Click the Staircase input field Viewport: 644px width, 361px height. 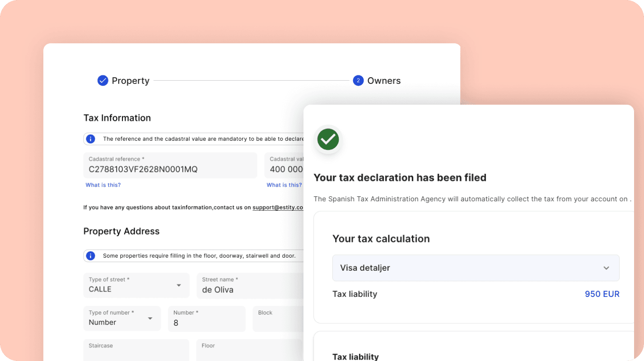coord(136,351)
